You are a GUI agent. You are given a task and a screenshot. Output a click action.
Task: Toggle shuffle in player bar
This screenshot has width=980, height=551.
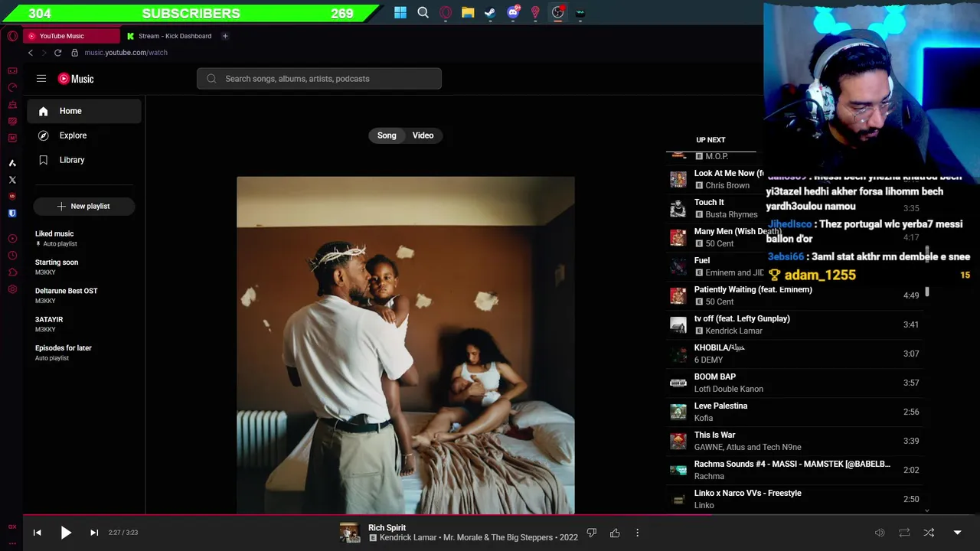(x=929, y=533)
